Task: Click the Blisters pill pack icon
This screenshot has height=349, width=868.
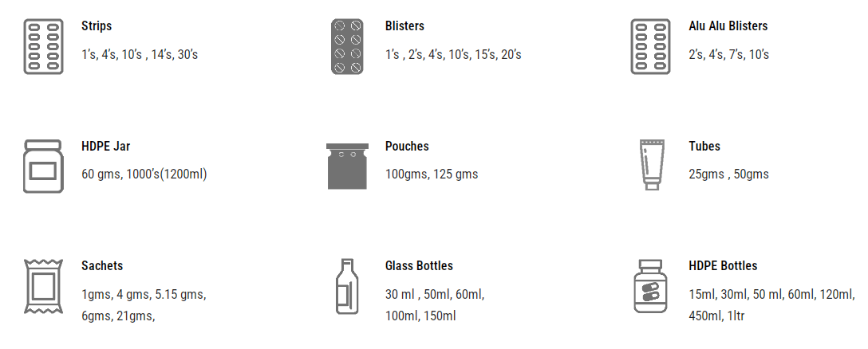Action: (347, 47)
